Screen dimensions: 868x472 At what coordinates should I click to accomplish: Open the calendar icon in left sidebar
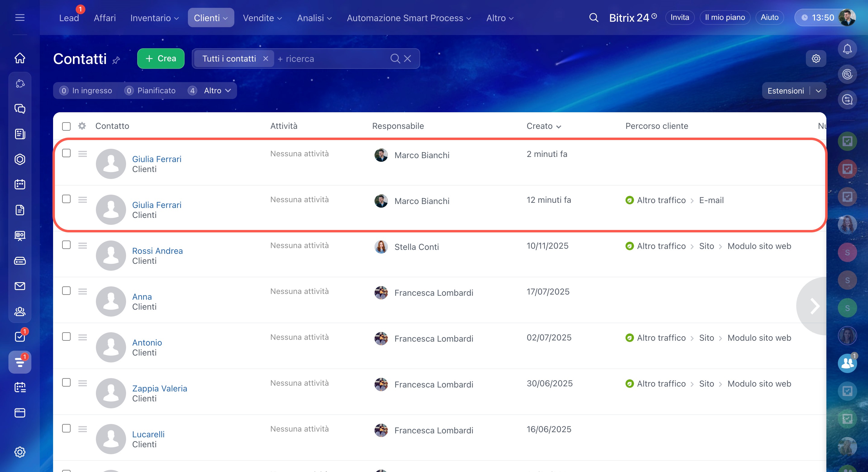click(x=20, y=184)
